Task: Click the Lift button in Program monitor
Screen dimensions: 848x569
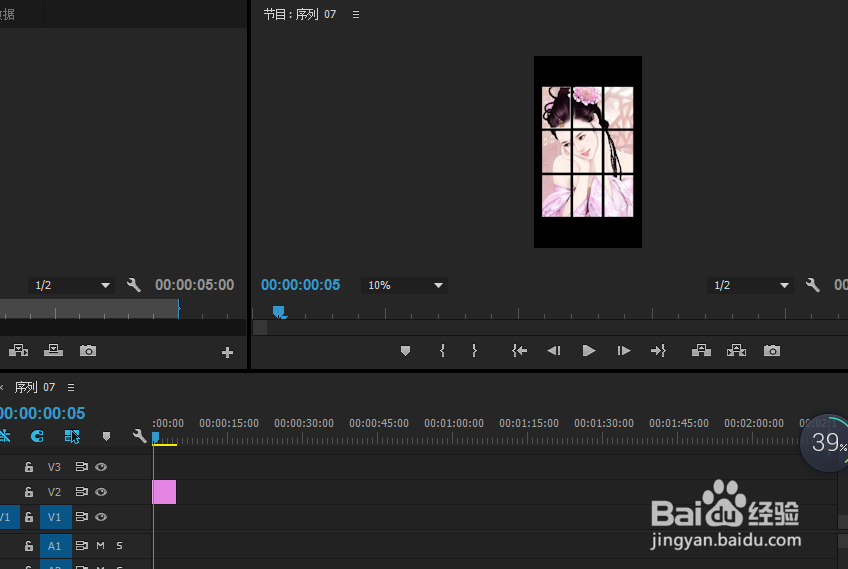Action: pyautogui.click(x=701, y=350)
